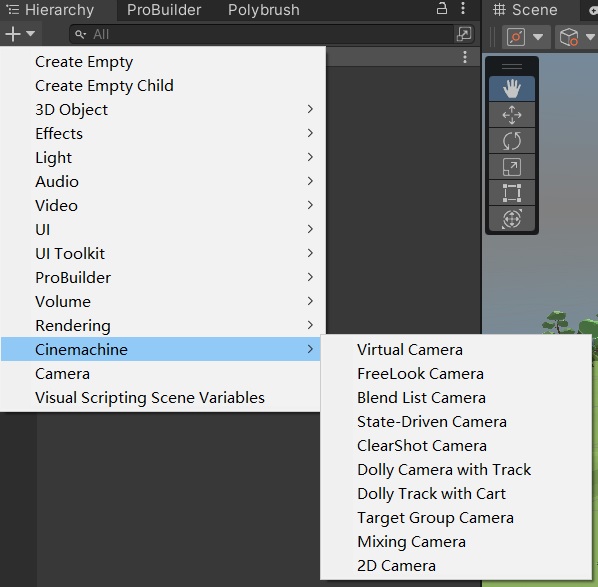Expand the Light submenu
Viewport: 598px width, 587px height.
pos(163,158)
